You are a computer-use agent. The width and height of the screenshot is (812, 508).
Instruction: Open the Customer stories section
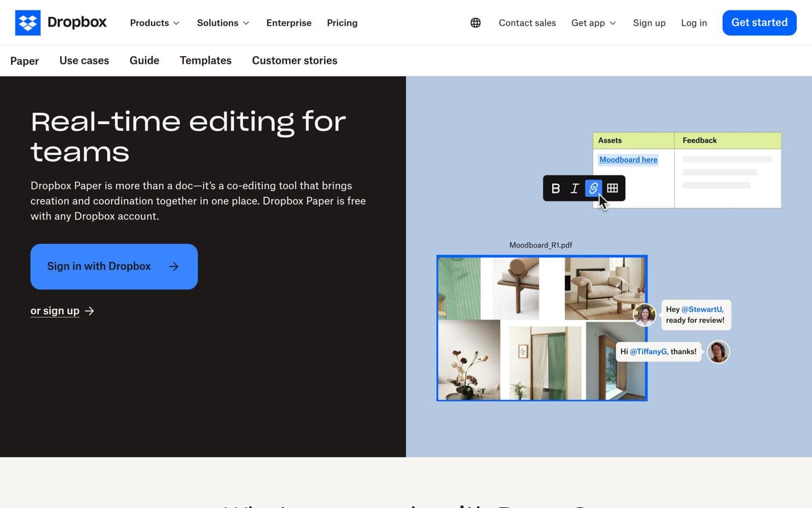(x=295, y=60)
